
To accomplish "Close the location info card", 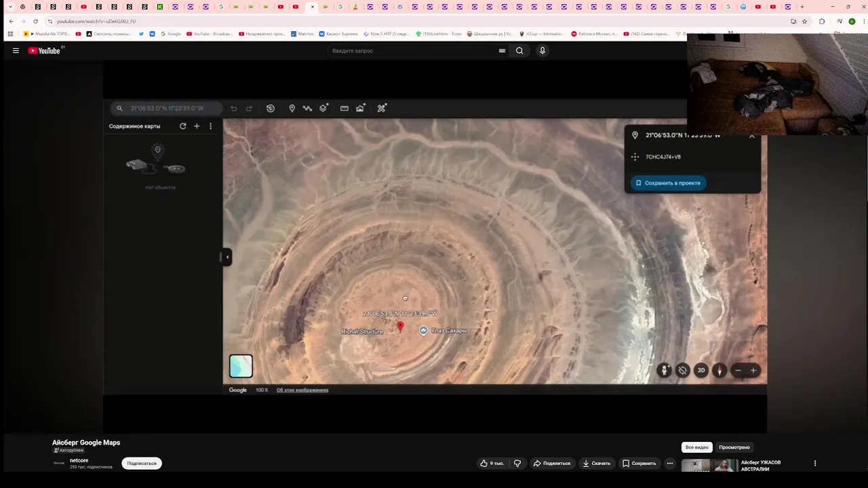I will (x=751, y=136).
